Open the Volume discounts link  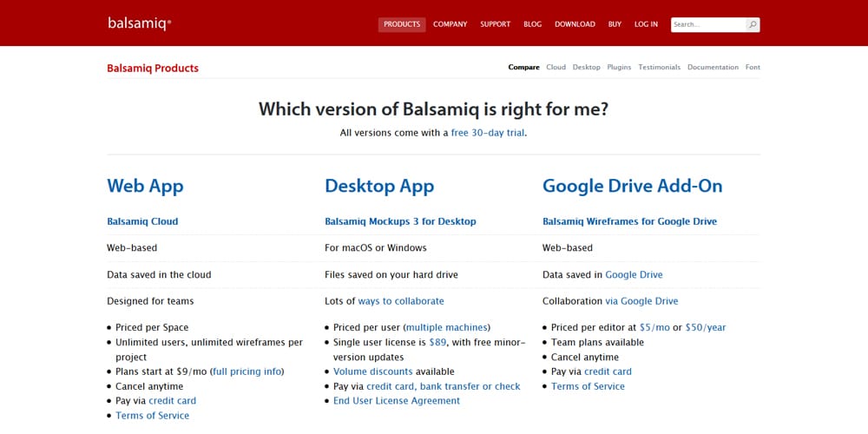373,372
